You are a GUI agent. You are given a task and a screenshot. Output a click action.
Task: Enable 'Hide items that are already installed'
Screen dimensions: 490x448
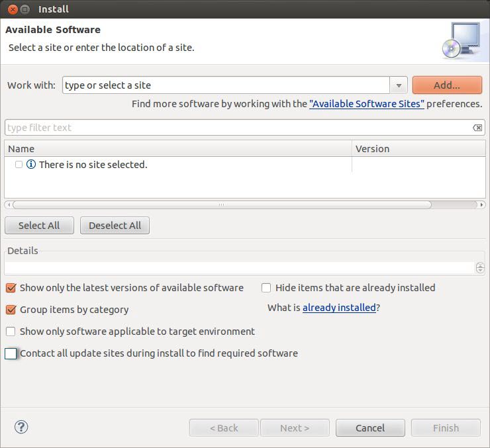266,288
